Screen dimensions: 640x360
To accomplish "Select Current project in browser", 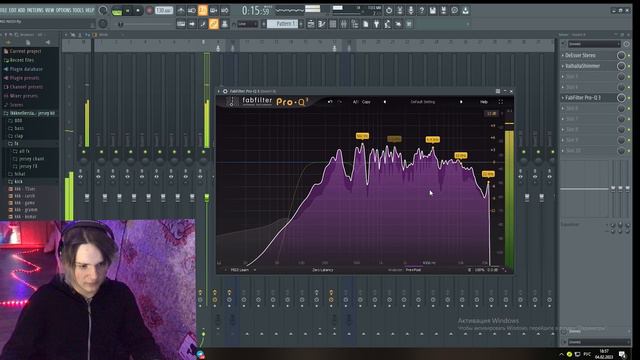I will pyautogui.click(x=26, y=51).
